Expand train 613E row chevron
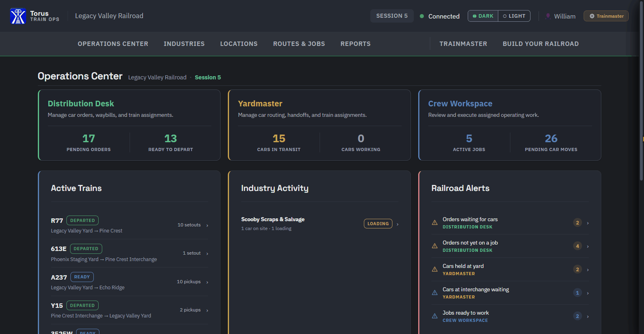The width and height of the screenshot is (644, 334). [207, 253]
